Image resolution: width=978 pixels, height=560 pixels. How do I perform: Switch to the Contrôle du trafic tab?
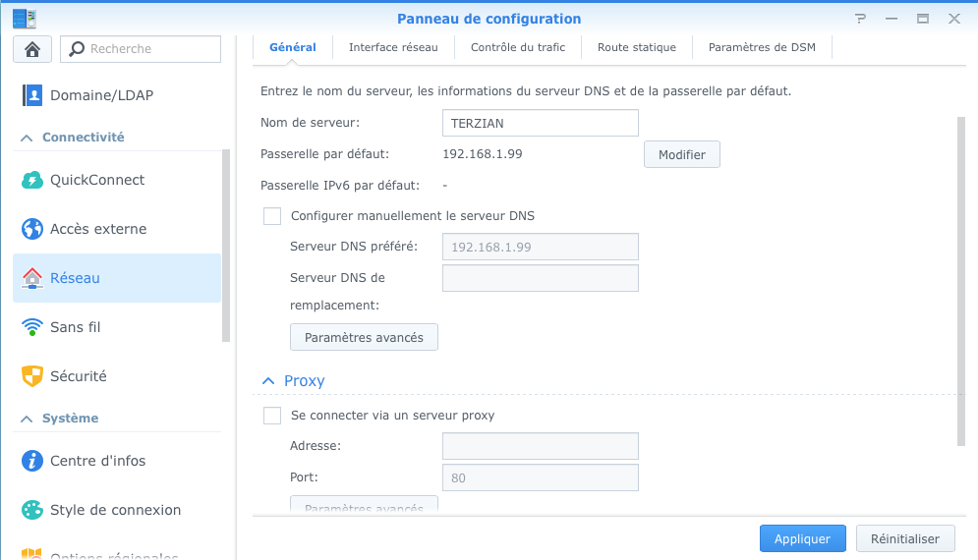[x=517, y=47]
